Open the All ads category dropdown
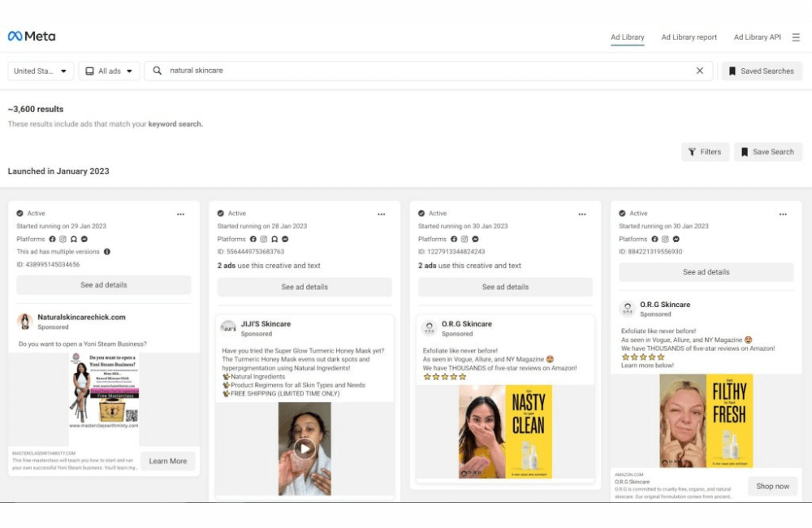 [110, 71]
